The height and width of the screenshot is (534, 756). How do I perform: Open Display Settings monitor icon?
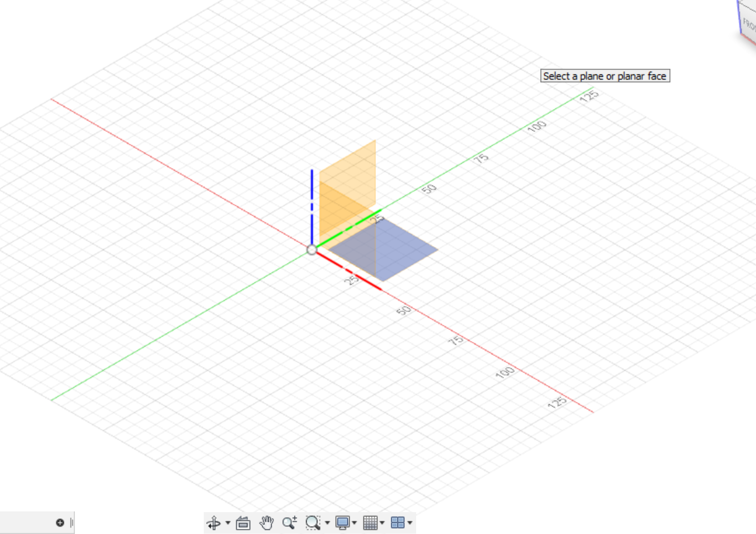(x=342, y=523)
